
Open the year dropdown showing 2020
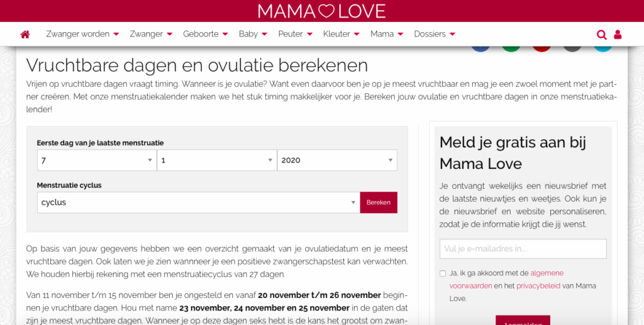(x=337, y=160)
